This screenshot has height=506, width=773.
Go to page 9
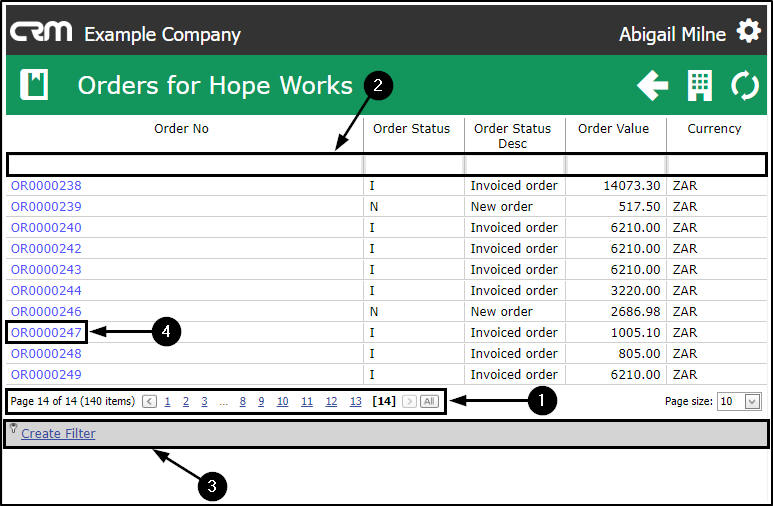point(261,401)
